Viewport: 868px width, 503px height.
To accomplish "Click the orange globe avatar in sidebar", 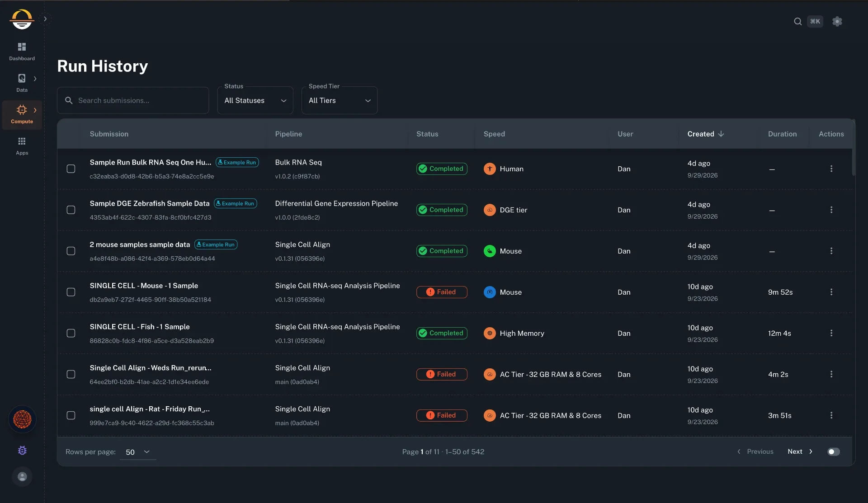I will pyautogui.click(x=22, y=419).
